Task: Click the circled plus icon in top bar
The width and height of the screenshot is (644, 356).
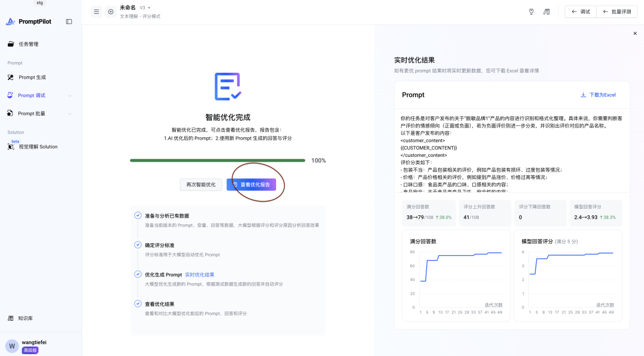Action: (x=110, y=11)
